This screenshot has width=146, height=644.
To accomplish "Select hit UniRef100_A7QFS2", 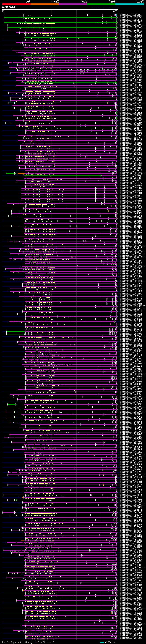I will 131,140.
